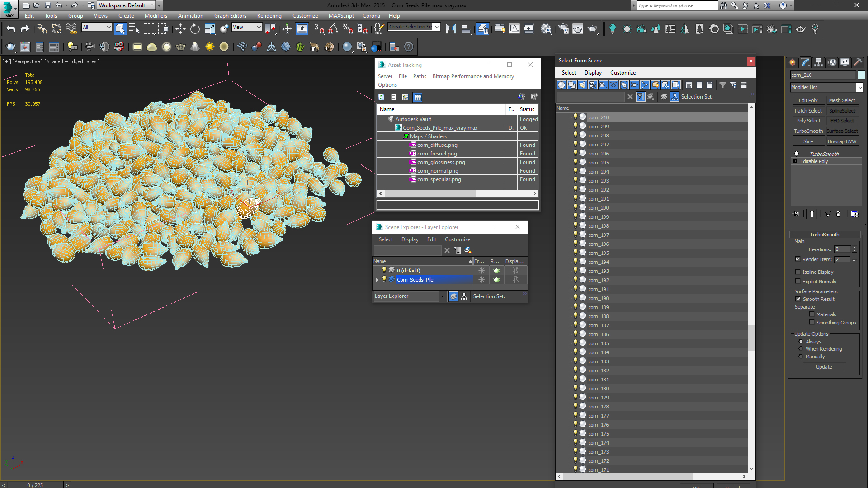This screenshot has height=488, width=868.
Task: Select corn_205 in the scene list
Action: pos(598,163)
